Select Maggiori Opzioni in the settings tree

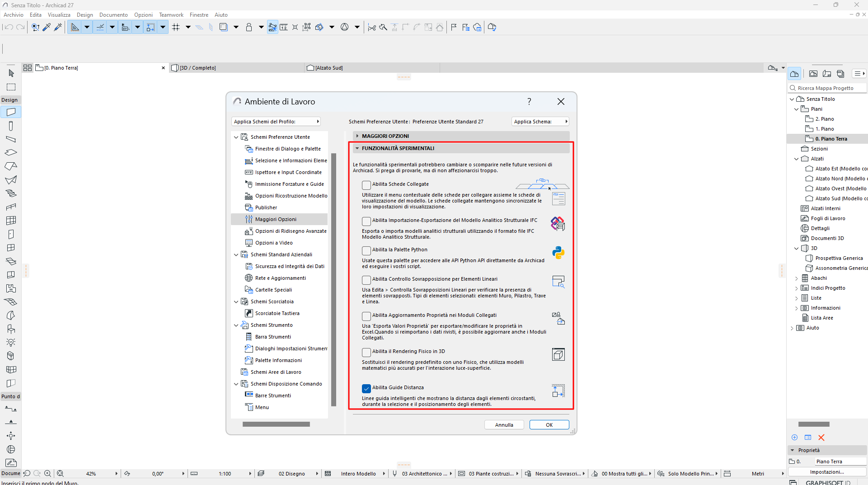[x=279, y=219]
